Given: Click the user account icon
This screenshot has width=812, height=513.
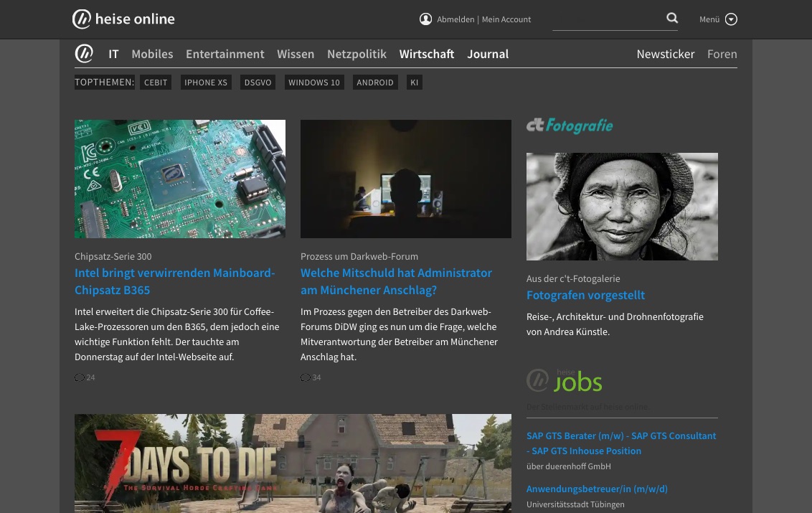Looking at the screenshot, I should (x=425, y=19).
